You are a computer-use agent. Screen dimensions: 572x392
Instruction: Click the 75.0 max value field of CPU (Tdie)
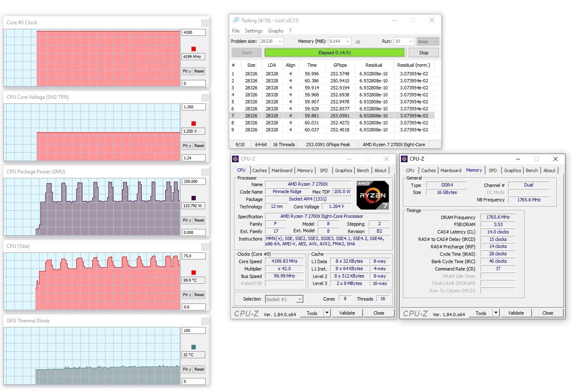point(194,256)
